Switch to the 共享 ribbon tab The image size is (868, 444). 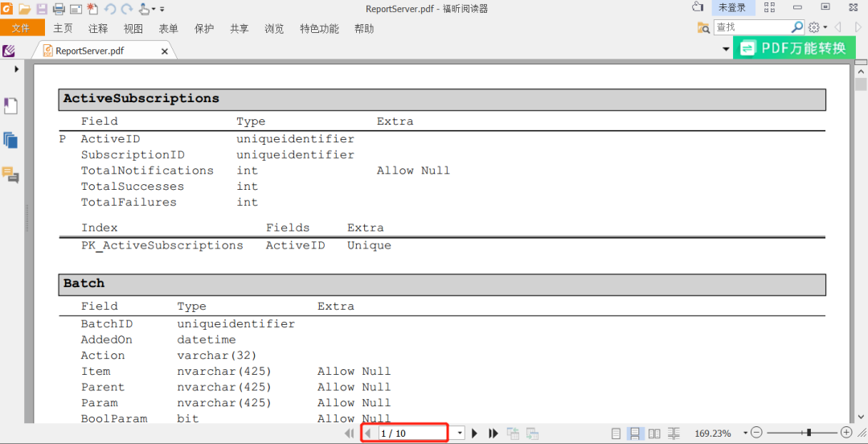[x=240, y=29]
